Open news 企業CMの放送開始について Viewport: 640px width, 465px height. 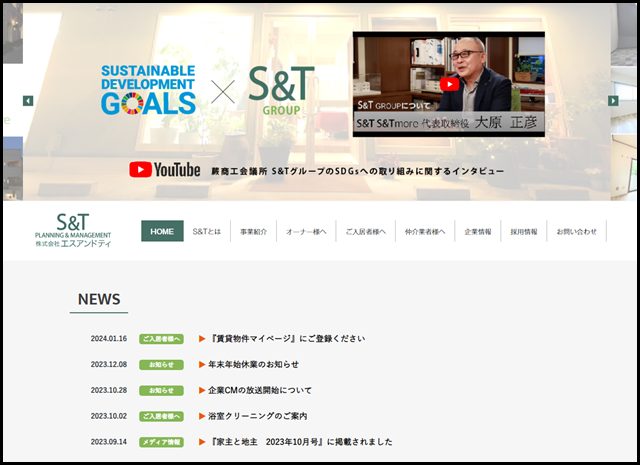click(x=260, y=390)
